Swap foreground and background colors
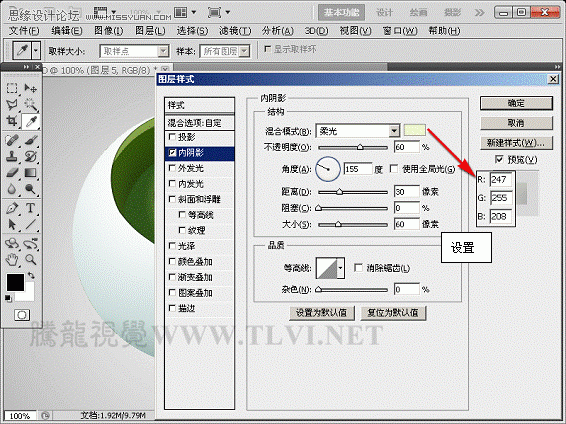The height and width of the screenshot is (424, 566). (x=31, y=276)
